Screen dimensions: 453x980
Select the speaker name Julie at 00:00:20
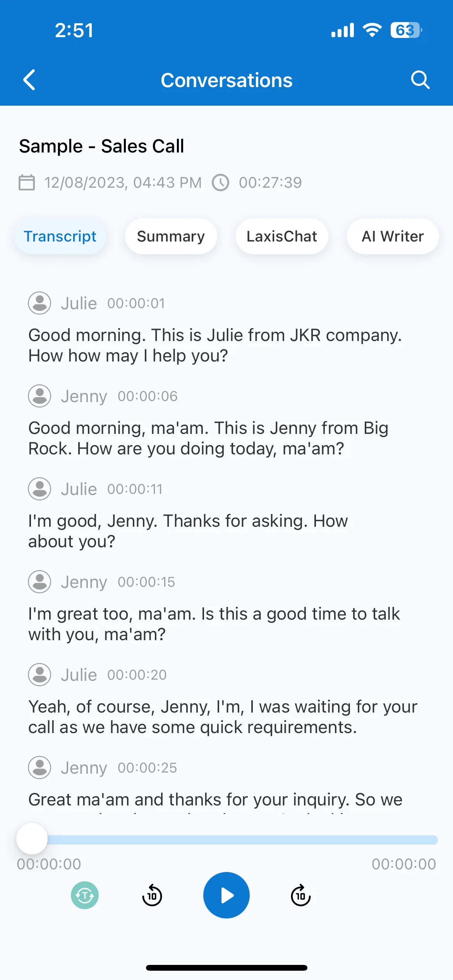pyautogui.click(x=79, y=675)
